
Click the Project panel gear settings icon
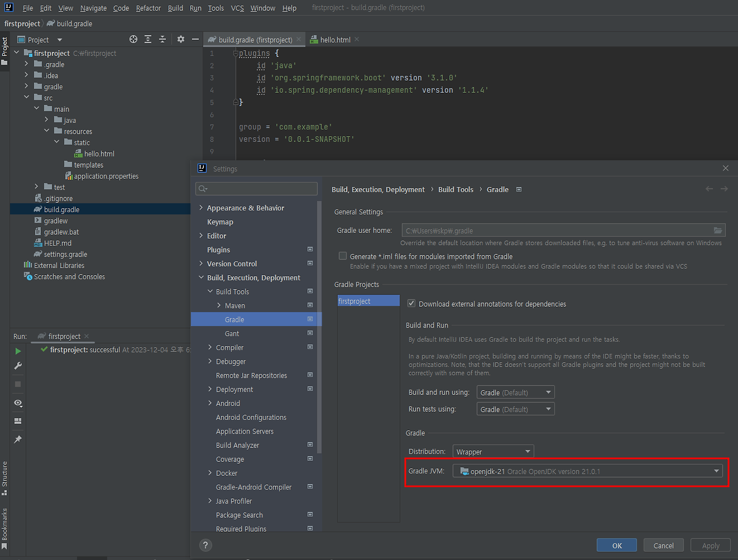(x=180, y=39)
